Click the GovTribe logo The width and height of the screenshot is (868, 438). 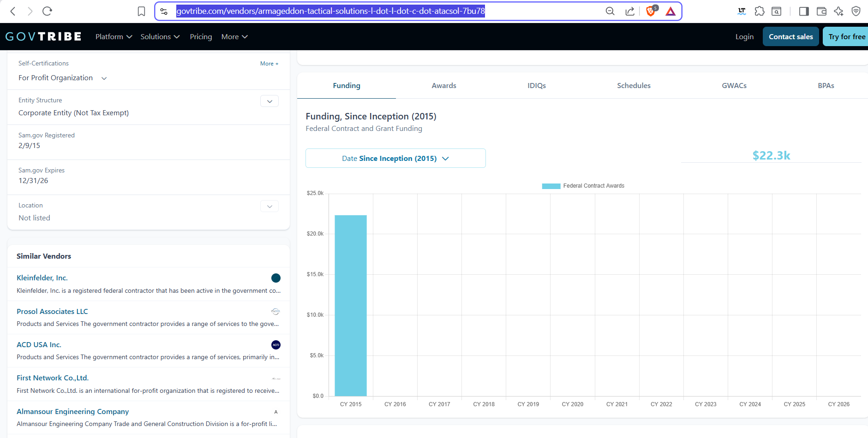43,36
